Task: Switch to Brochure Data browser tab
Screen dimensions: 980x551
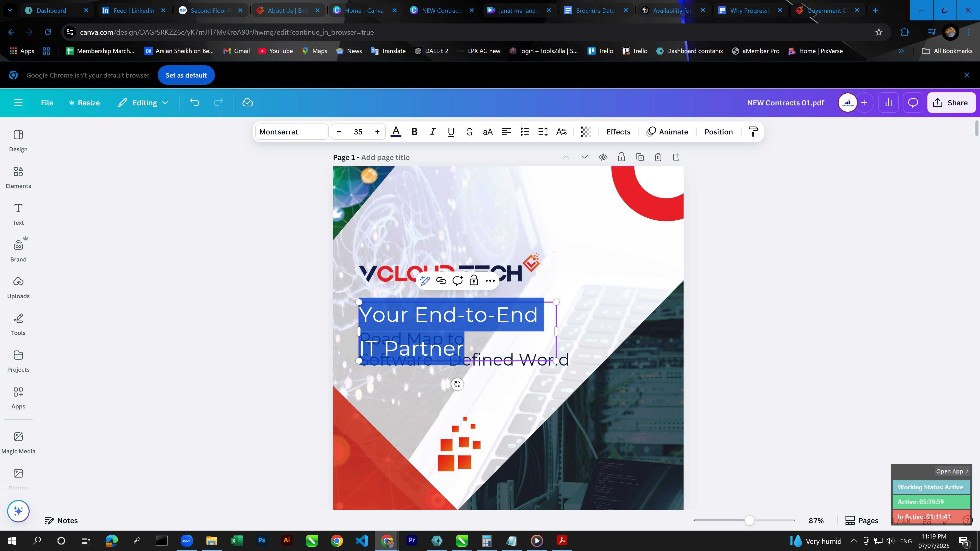Action: (x=595, y=11)
